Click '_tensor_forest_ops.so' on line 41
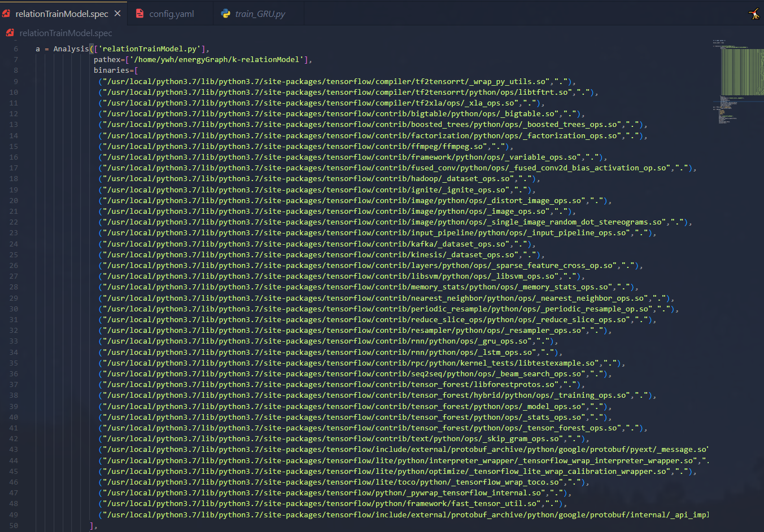 pos(571,428)
